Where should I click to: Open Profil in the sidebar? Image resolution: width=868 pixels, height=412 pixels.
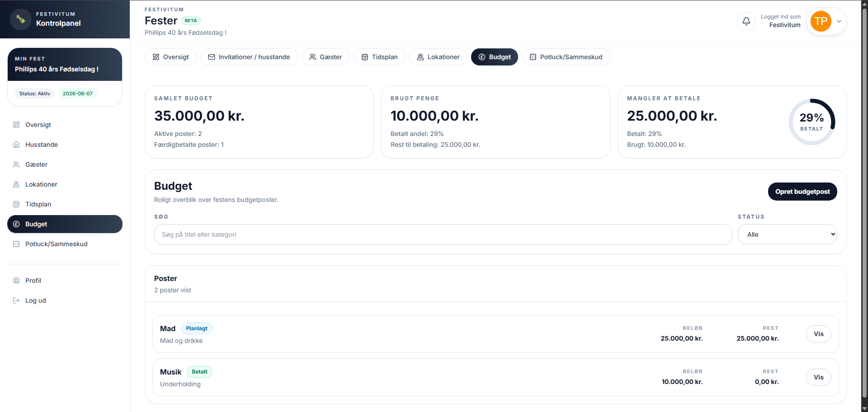point(33,281)
